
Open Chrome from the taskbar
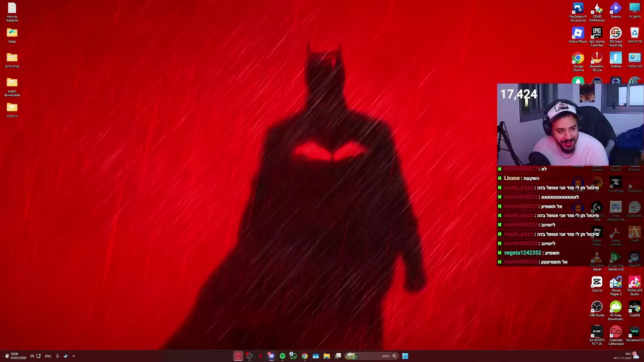pos(304,356)
